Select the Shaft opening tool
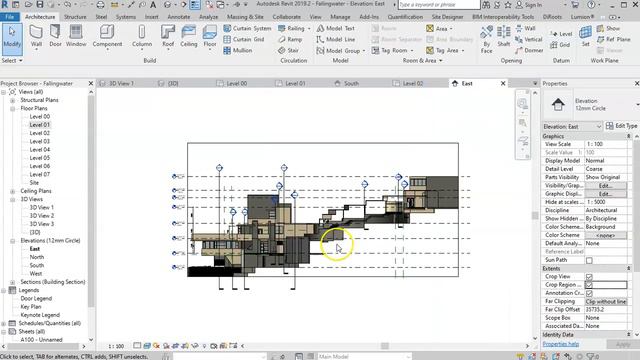This screenshot has width=640, height=360. click(x=504, y=37)
